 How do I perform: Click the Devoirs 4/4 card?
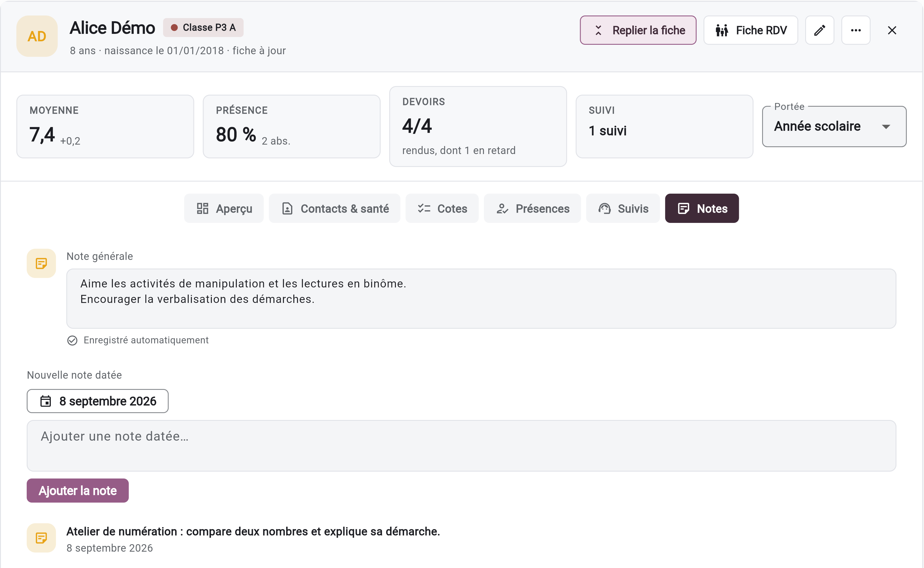point(478,127)
